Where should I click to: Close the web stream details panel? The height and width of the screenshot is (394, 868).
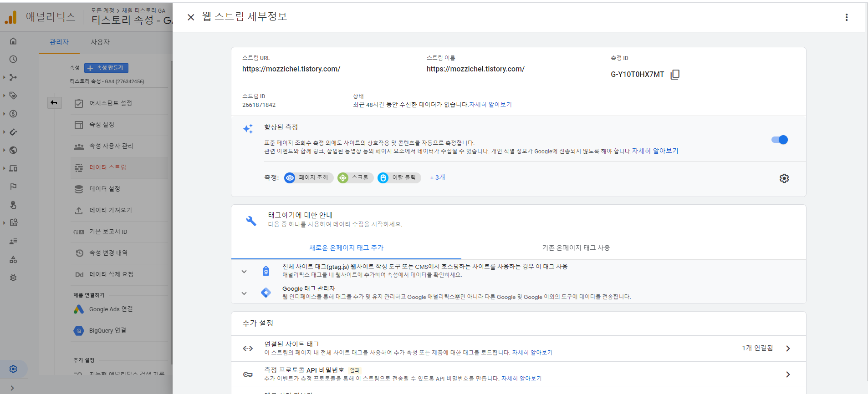point(191,17)
